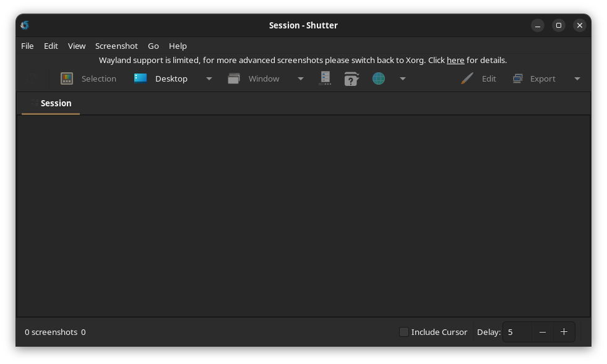Switch to the Session tab
The height and width of the screenshot is (364, 607).
pos(56,103)
